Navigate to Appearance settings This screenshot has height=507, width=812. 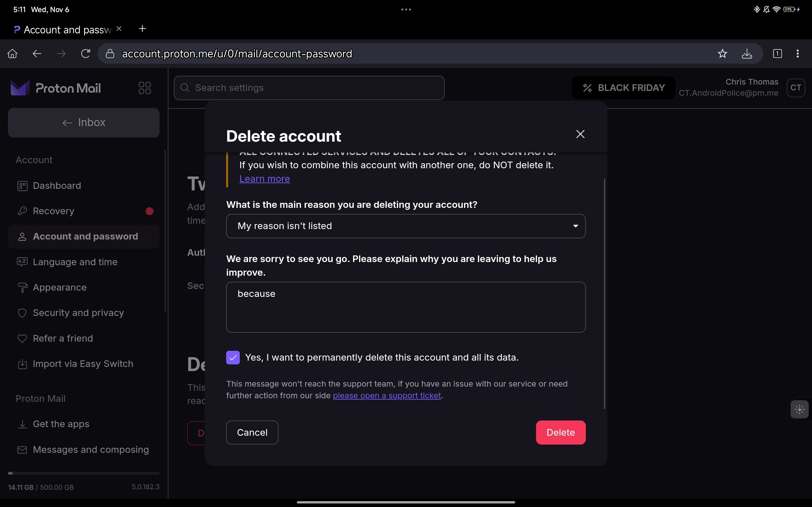pyautogui.click(x=60, y=287)
